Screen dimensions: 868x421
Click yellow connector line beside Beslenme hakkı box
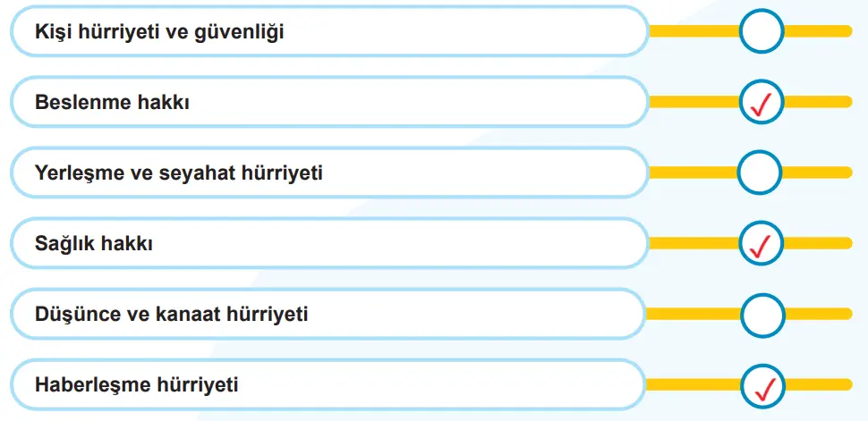693,102
